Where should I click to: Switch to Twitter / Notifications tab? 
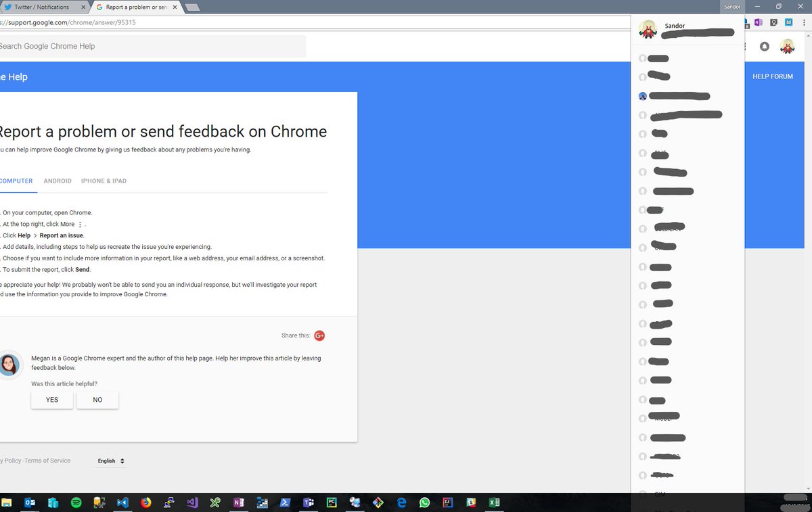coord(46,7)
